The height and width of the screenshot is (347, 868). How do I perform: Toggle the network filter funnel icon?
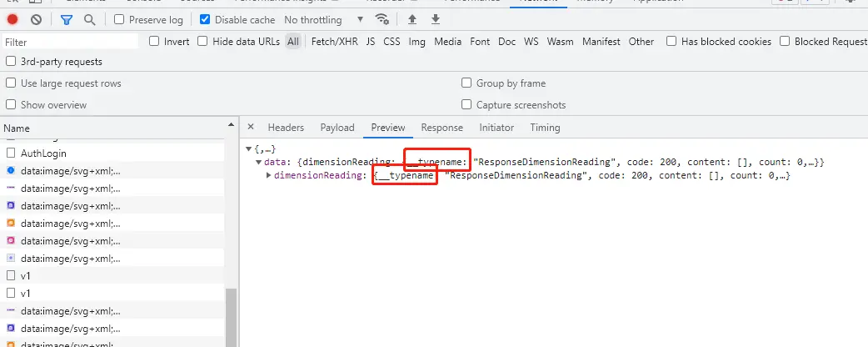(67, 19)
